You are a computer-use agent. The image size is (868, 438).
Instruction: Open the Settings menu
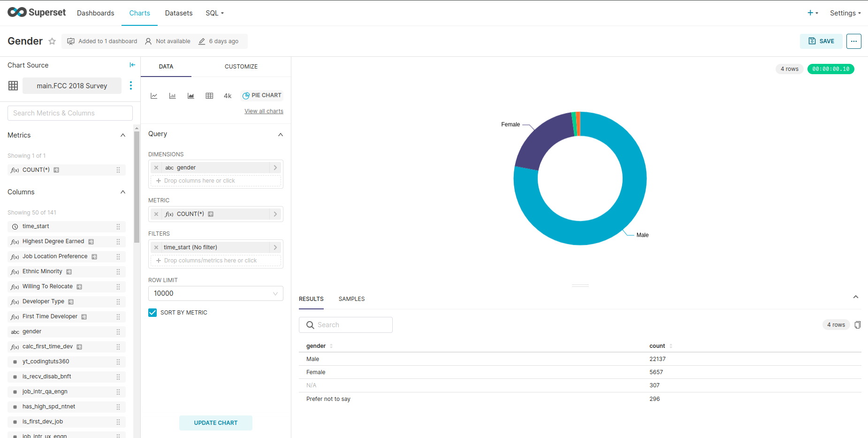pyautogui.click(x=844, y=13)
